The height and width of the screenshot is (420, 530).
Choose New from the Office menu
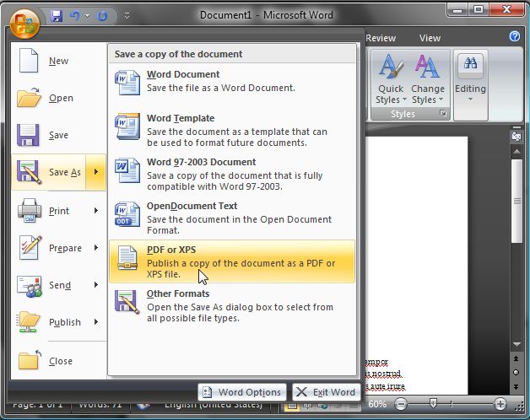(59, 61)
